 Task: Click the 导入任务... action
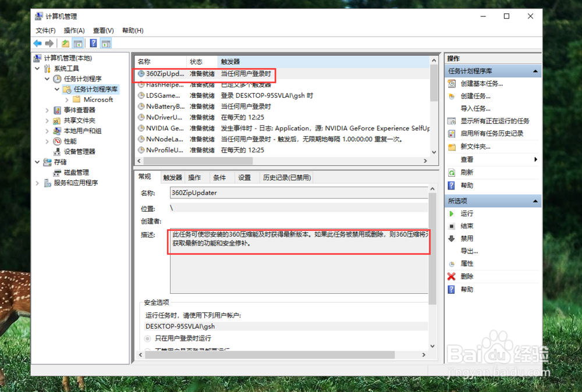[x=475, y=109]
